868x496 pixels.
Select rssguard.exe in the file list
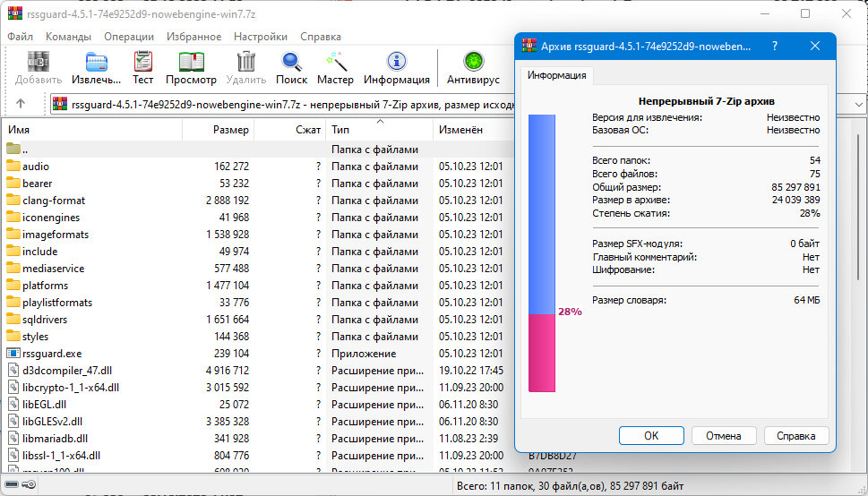[x=52, y=354]
